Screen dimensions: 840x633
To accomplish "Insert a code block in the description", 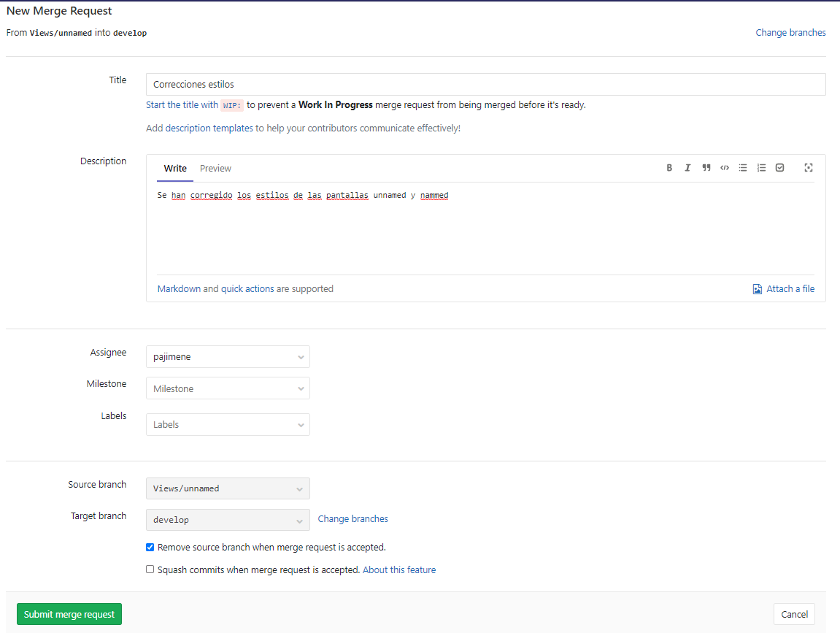I will [x=724, y=167].
